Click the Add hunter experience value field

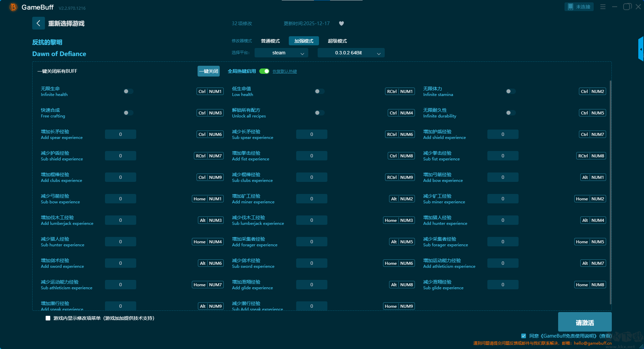click(503, 220)
